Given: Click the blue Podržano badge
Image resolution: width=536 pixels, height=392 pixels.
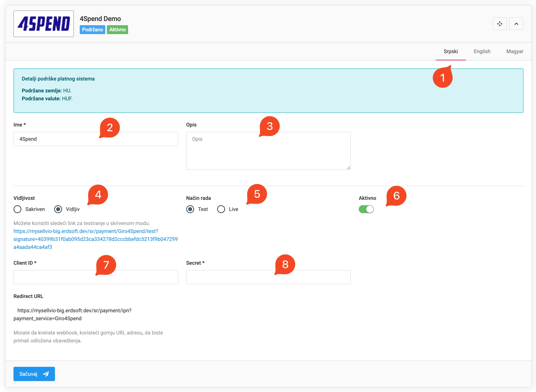Looking at the screenshot, I should (92, 30).
